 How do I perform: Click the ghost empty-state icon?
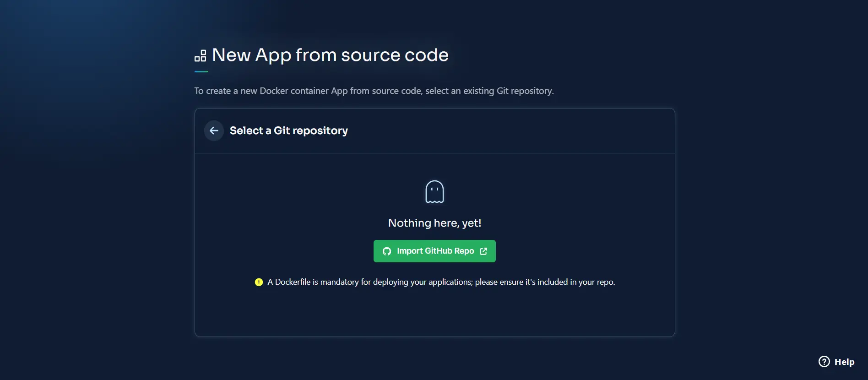(434, 192)
